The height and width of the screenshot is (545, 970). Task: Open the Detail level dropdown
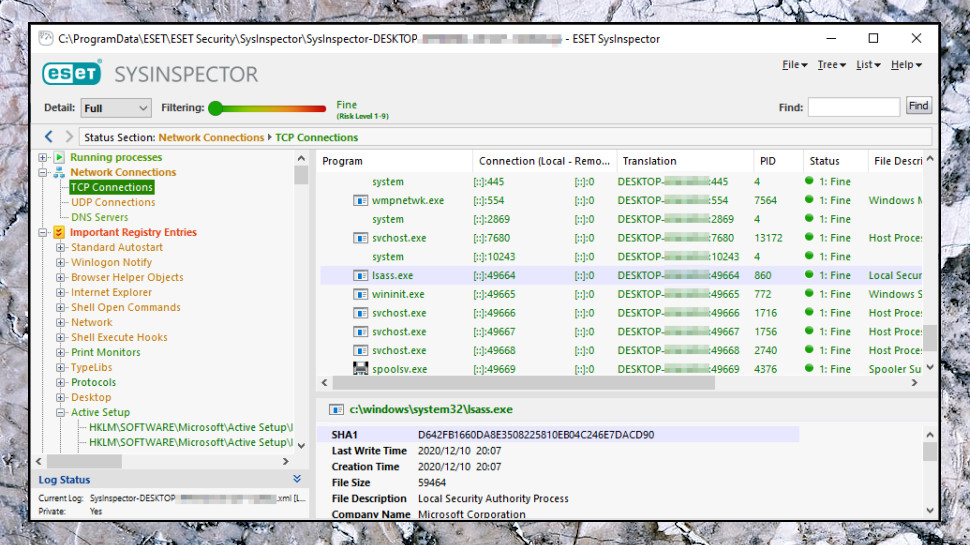116,108
